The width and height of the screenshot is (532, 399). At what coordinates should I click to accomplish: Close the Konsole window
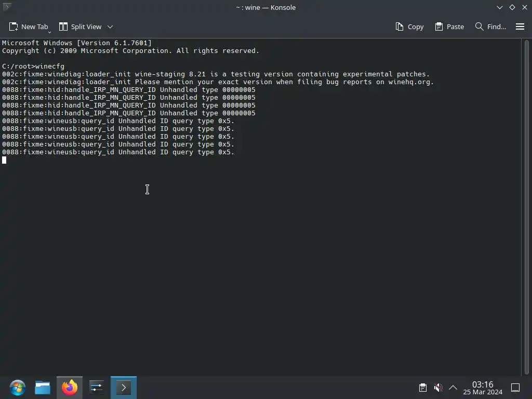pyautogui.click(x=525, y=7)
